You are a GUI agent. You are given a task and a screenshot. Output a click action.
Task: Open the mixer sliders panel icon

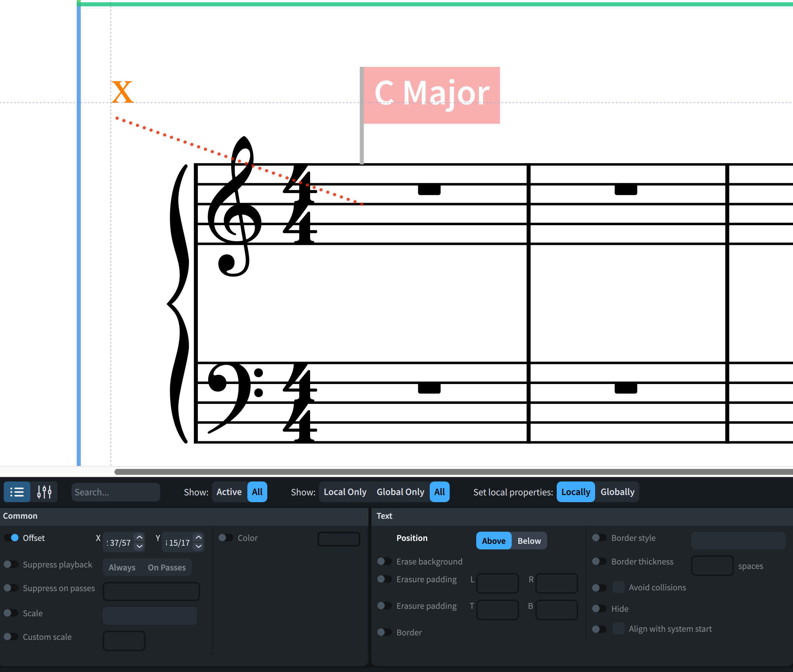(44, 492)
